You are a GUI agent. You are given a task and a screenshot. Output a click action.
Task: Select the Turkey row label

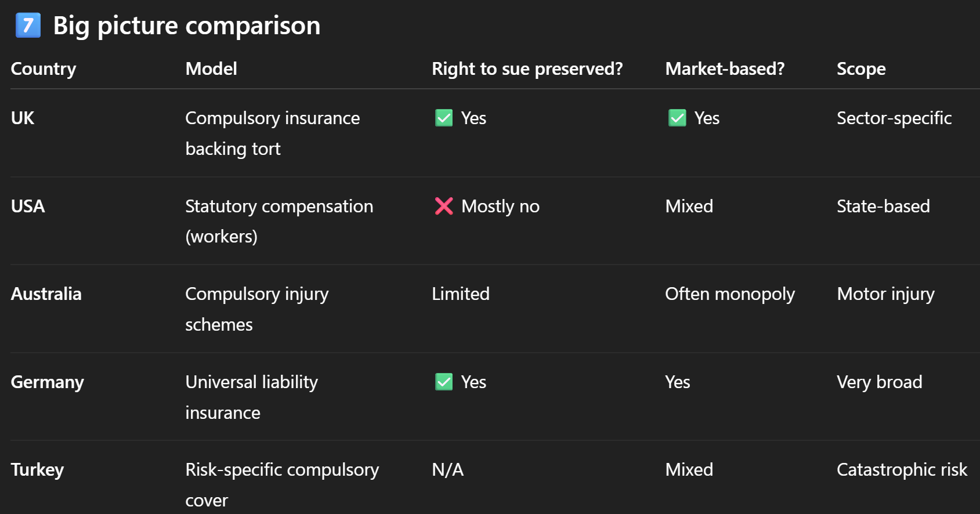point(37,470)
